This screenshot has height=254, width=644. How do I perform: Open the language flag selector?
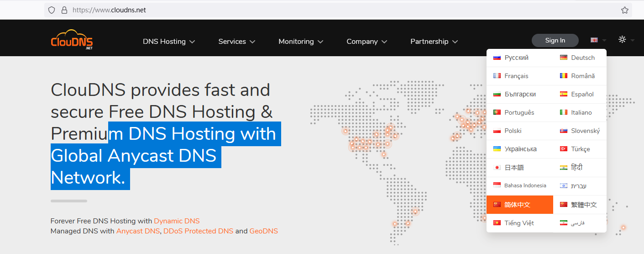[597, 40]
